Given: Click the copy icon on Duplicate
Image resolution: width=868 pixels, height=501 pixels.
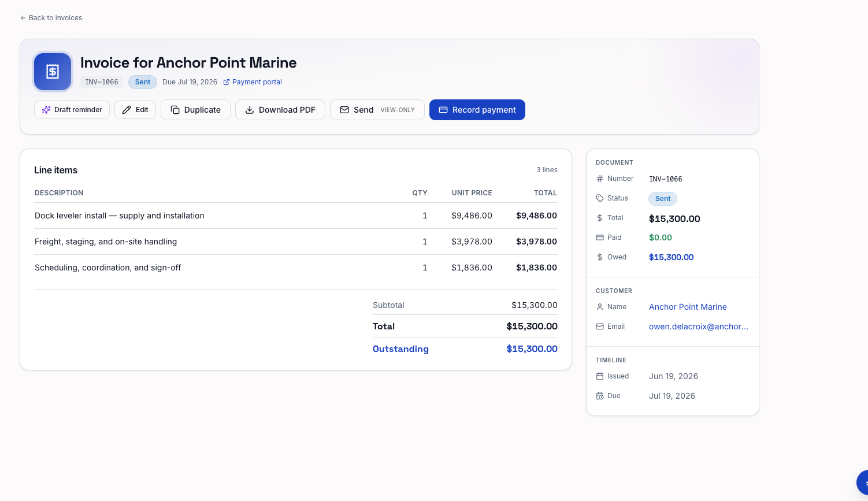Looking at the screenshot, I should pos(175,110).
